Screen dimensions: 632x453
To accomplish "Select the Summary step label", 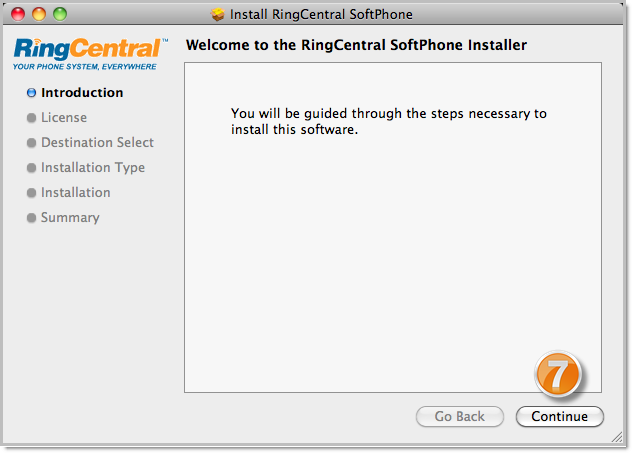I will (x=70, y=218).
